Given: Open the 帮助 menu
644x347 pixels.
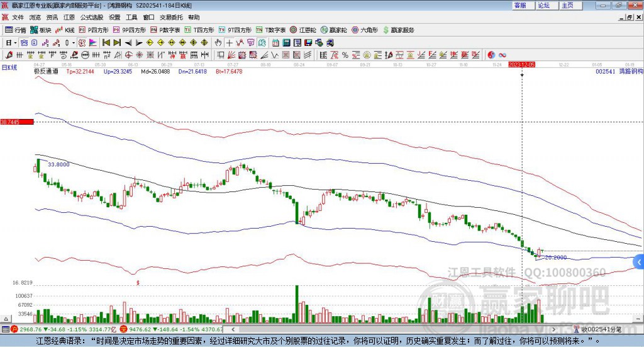Looking at the screenshot, I should [194, 17].
